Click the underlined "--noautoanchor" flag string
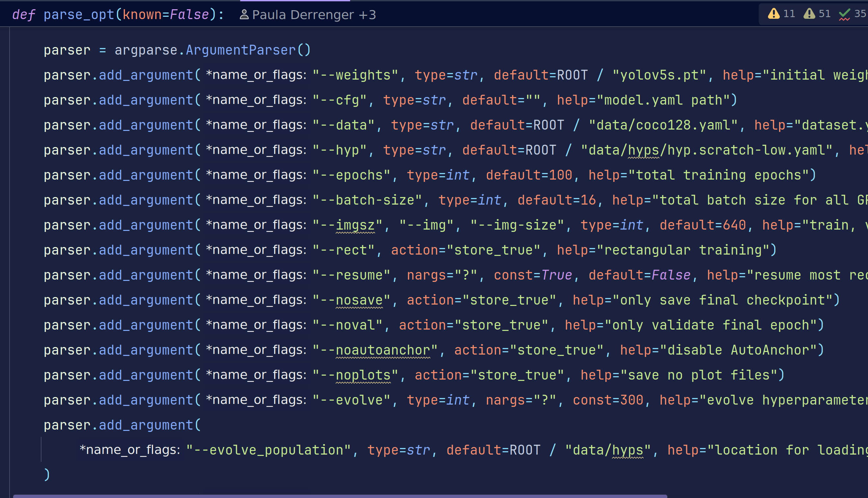The width and height of the screenshot is (868, 498). (x=383, y=350)
